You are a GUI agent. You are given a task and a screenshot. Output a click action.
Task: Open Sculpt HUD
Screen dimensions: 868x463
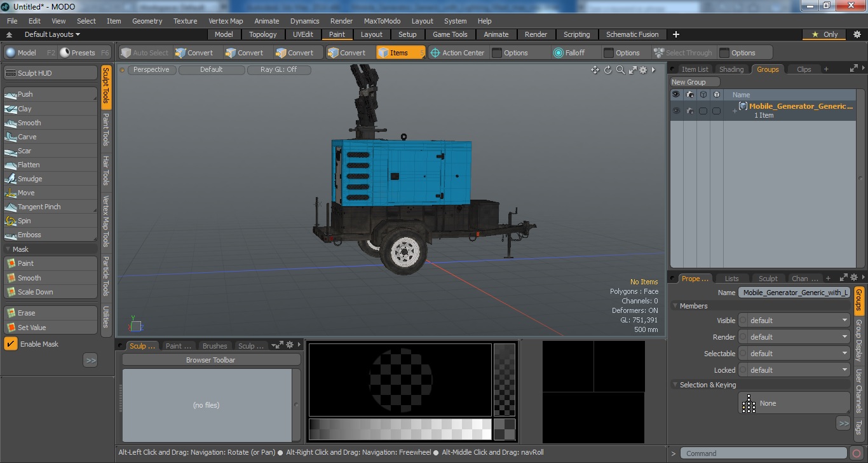point(50,73)
